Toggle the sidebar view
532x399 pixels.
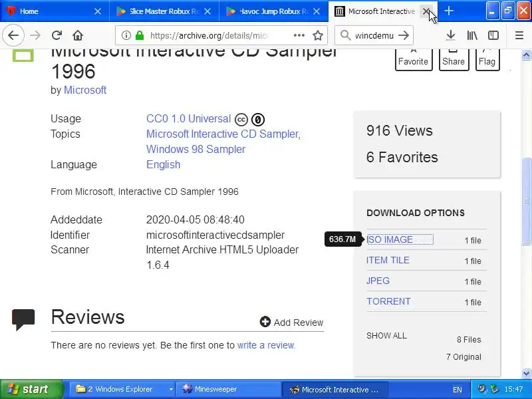coord(493,35)
